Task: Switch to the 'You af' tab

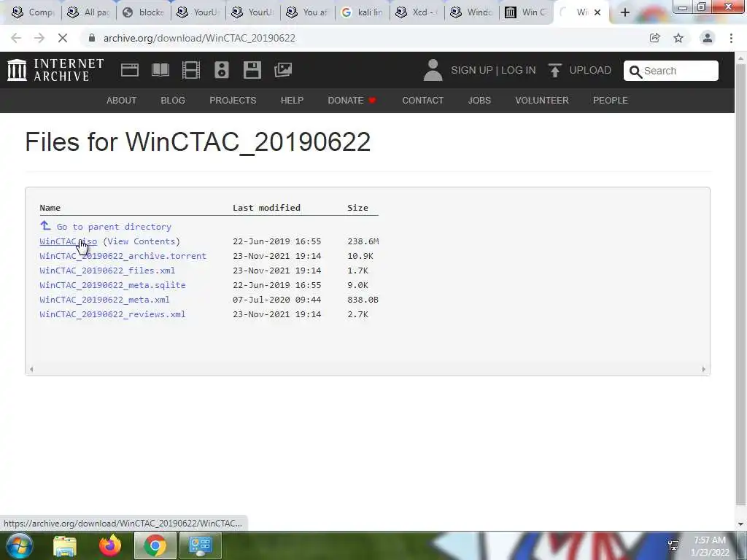Action: pos(307,12)
